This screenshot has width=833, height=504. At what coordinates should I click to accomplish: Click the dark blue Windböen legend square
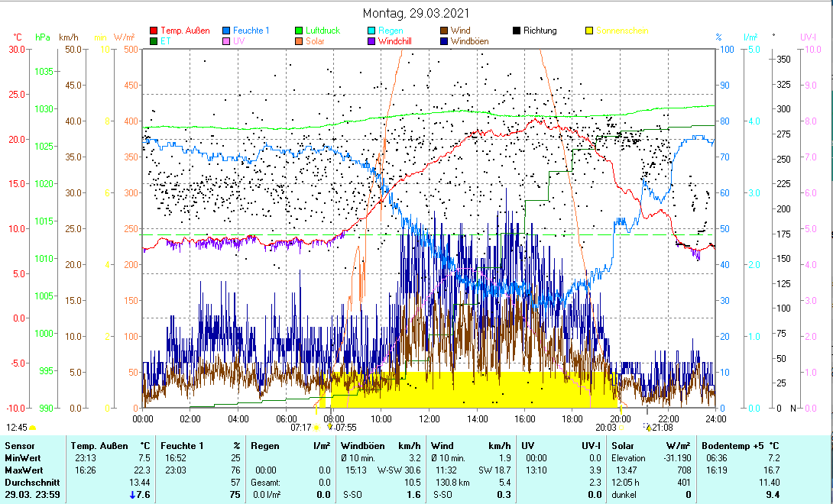(x=445, y=41)
